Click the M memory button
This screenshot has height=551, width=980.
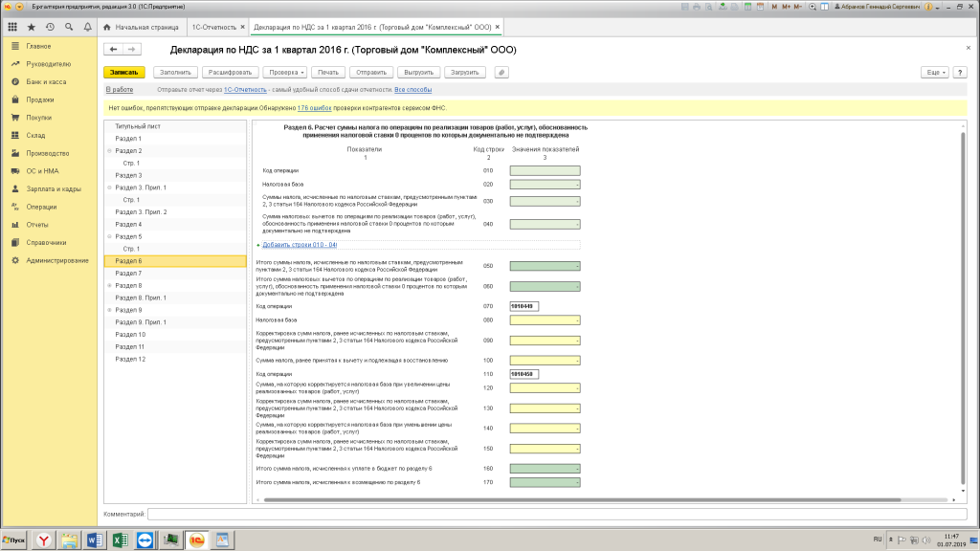pos(774,7)
